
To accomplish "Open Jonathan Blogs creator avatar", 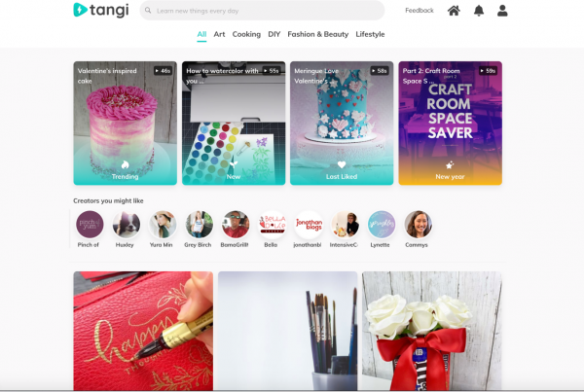I will (309, 224).
